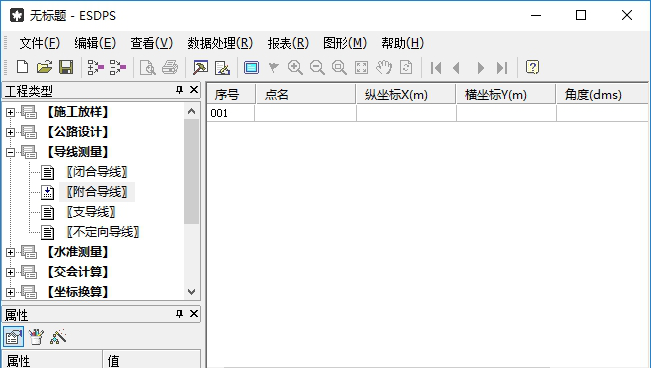The image size is (651, 382).
Task: Expand the 【公路设计】 tree node
Action: tap(10, 132)
